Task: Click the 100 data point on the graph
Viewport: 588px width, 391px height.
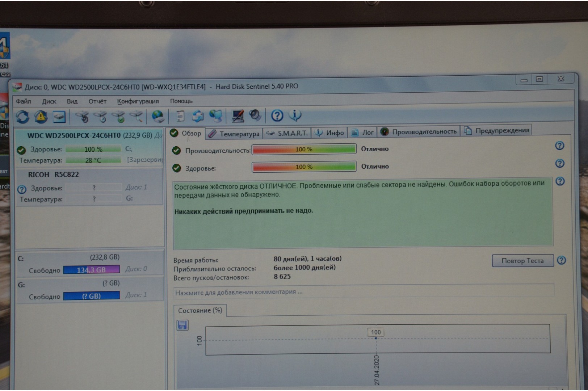Action: tap(376, 338)
